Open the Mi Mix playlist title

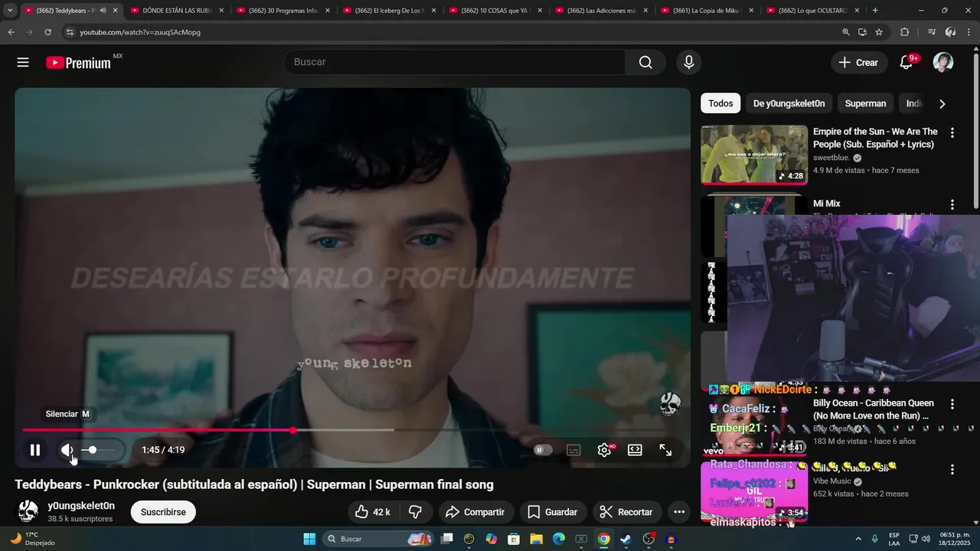[x=827, y=204]
